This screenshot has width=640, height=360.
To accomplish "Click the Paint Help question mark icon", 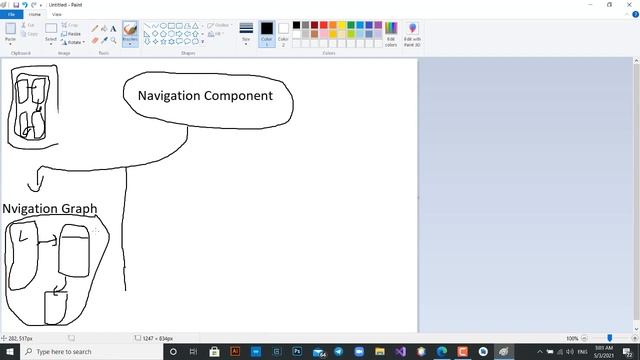I will coord(636,14).
